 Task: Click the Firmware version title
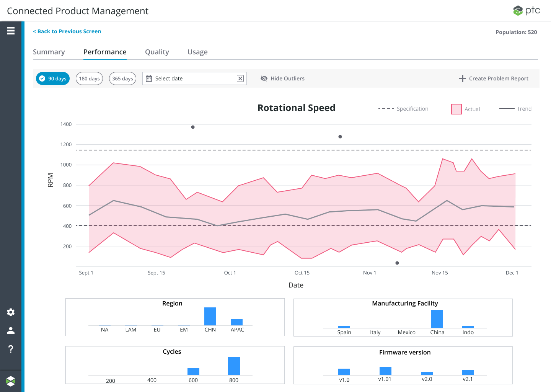(x=405, y=353)
